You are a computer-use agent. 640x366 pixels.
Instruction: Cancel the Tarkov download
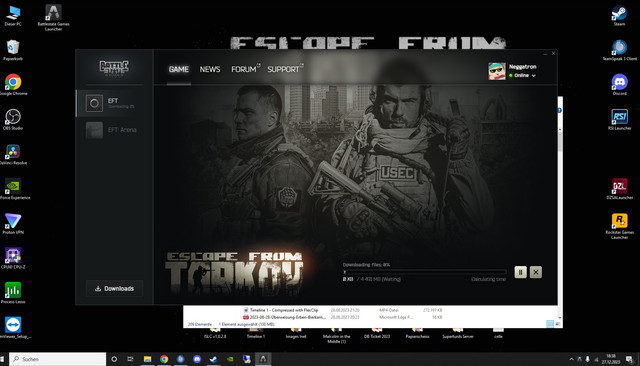[536, 272]
